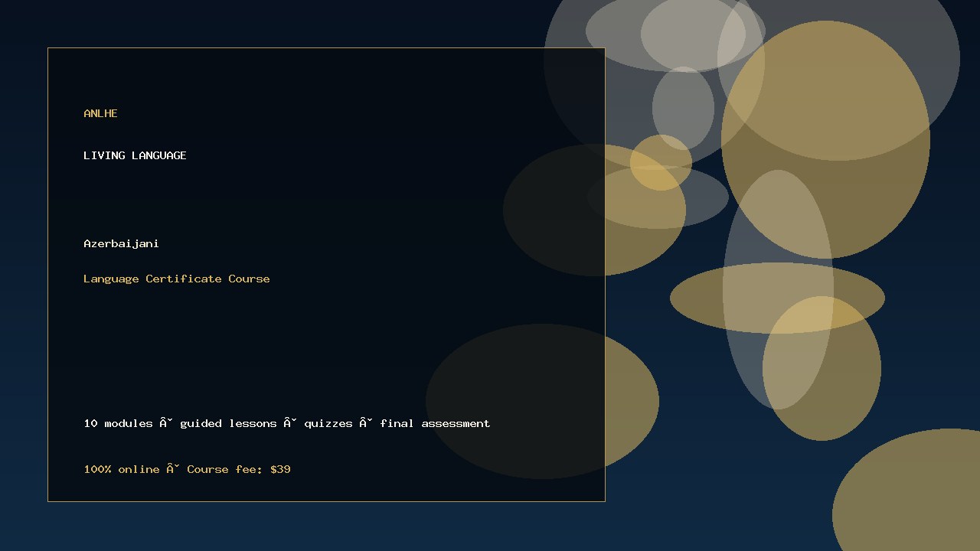
Task: Click the line starting "10 modules"
Action: 287,423
